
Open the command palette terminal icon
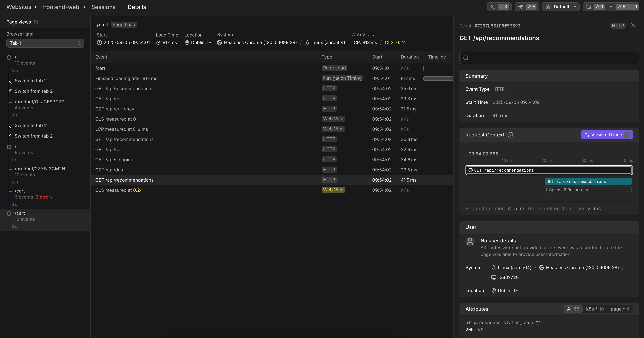493,7
